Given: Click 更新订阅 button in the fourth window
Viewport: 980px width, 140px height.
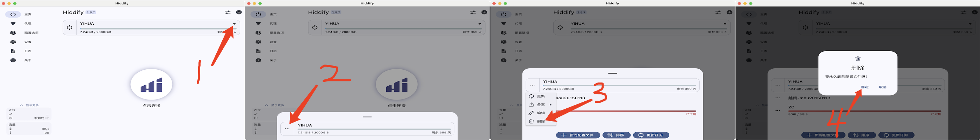Looking at the screenshot, I should point(896,135).
